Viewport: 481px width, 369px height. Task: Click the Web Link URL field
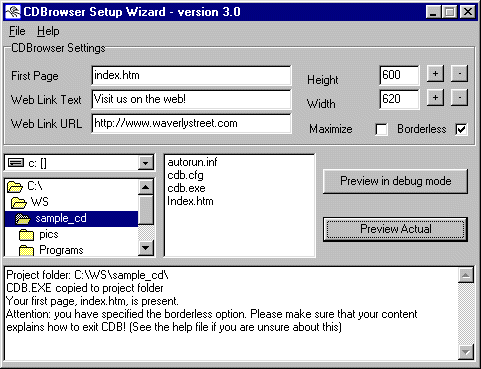point(191,124)
